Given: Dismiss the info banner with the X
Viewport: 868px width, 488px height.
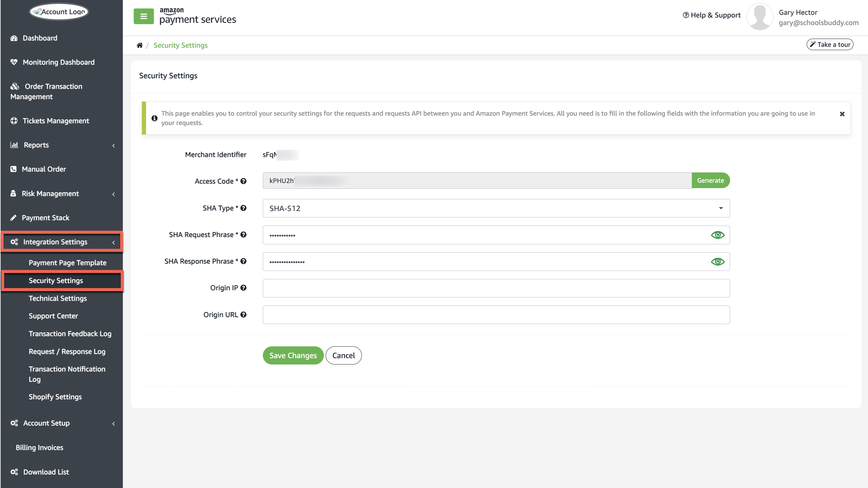Looking at the screenshot, I should [x=842, y=114].
